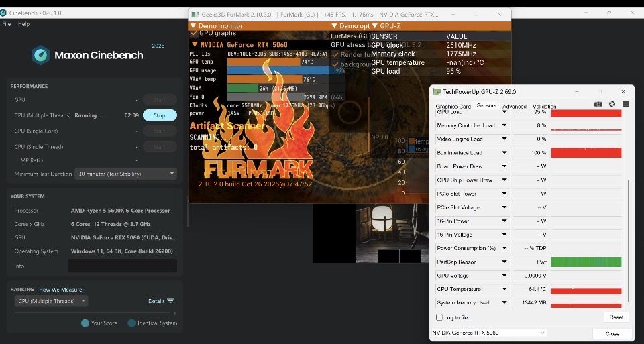This screenshot has width=644, height=344.
Task: Click the FurMark window title bar icon
Action: 195,14
